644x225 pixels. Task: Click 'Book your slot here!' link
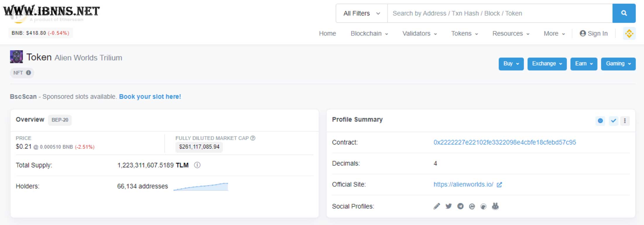[150, 97]
